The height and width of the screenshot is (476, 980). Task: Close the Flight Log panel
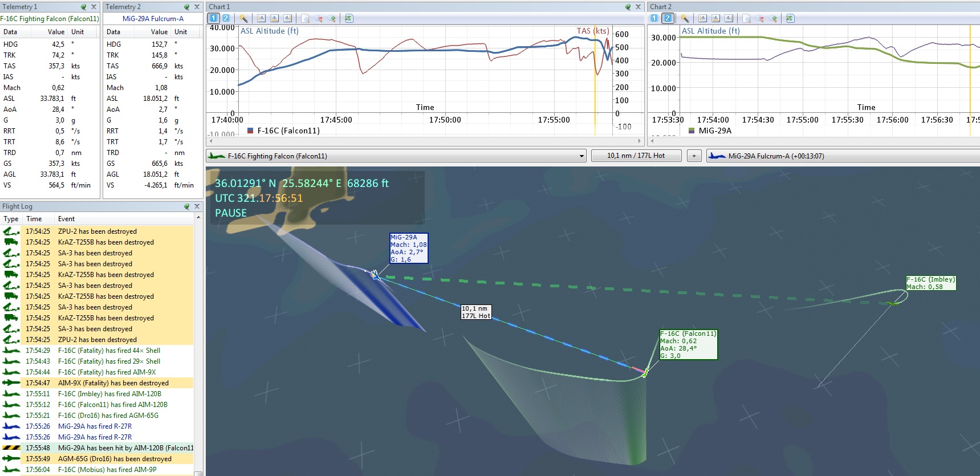click(x=197, y=206)
